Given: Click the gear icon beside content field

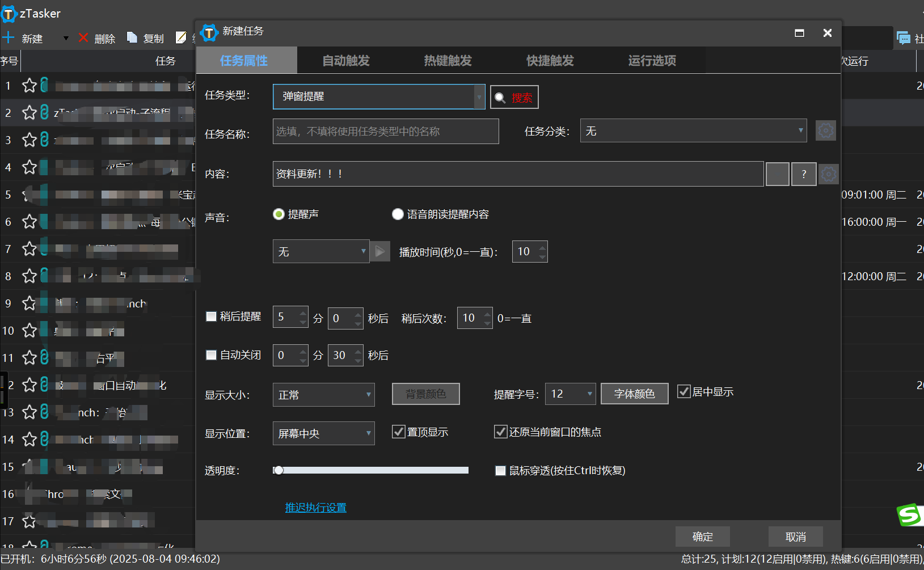Looking at the screenshot, I should click(x=828, y=174).
